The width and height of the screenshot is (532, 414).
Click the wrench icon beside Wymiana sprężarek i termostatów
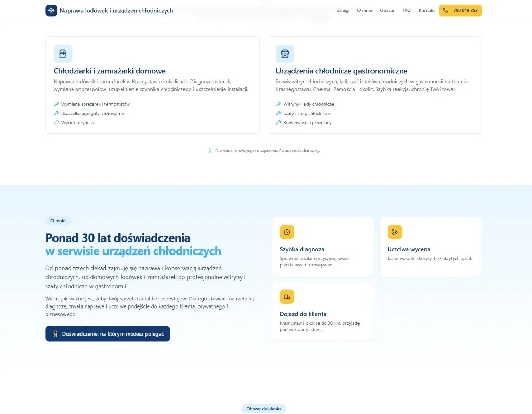click(56, 104)
